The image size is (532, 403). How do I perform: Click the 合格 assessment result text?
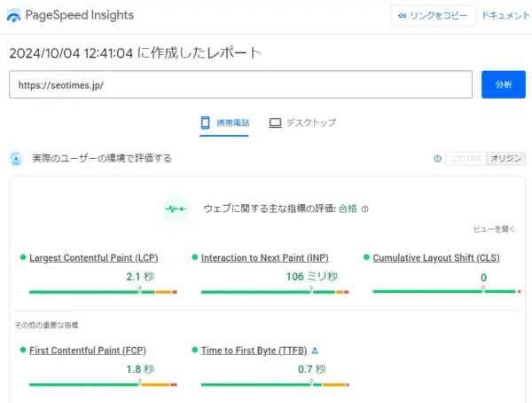348,209
